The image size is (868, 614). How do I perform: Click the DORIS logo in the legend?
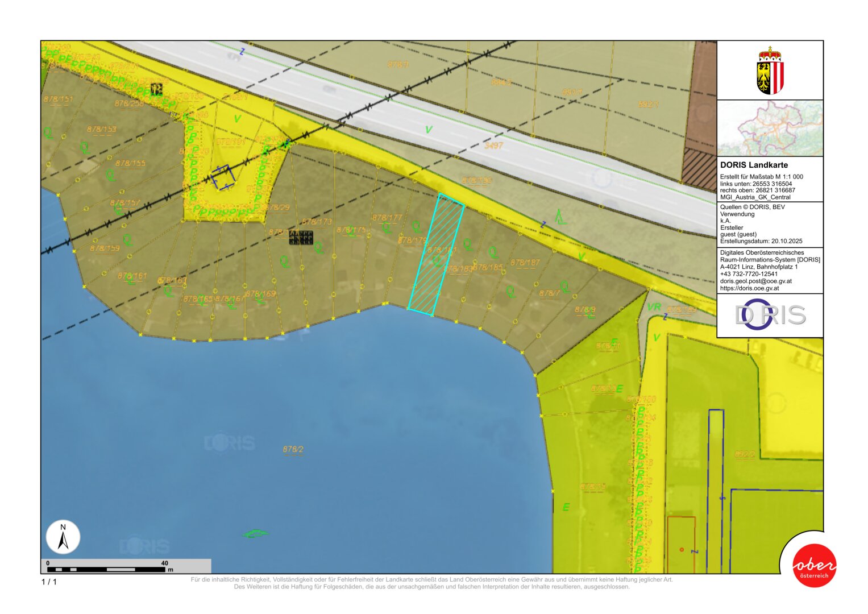pos(770,315)
